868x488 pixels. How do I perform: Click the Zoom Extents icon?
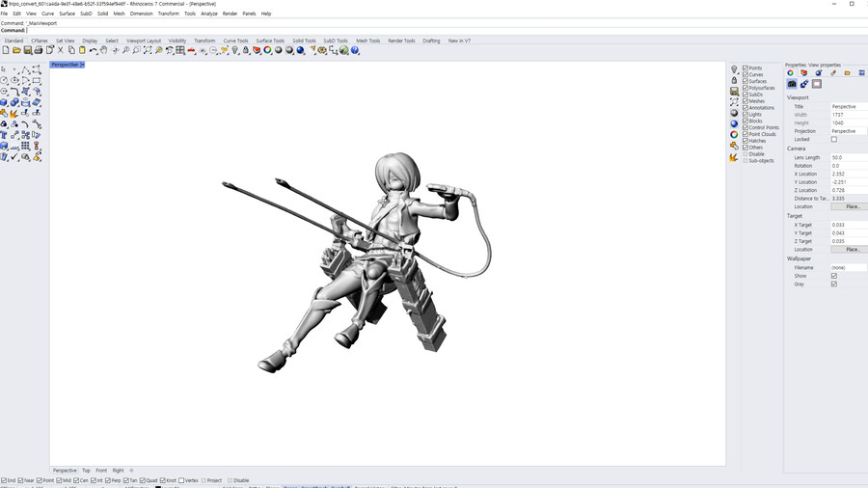coord(148,50)
